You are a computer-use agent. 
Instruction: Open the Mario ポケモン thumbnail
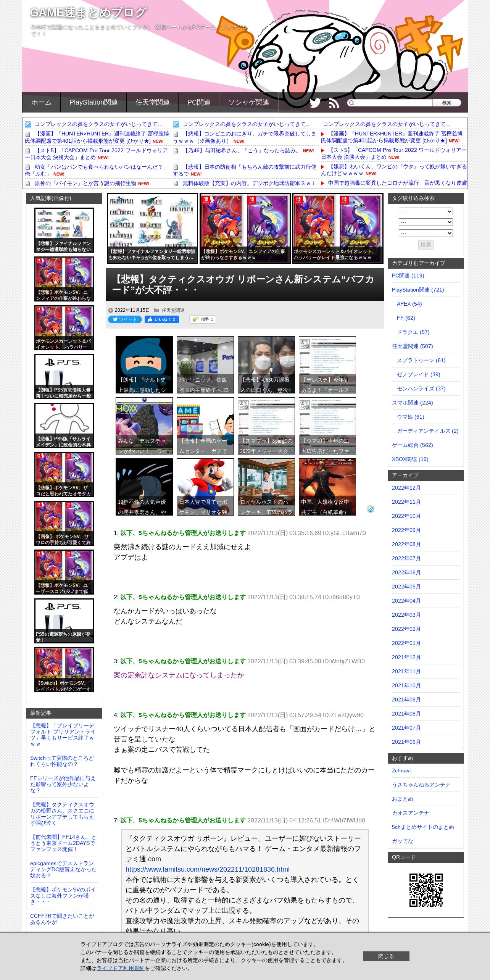[205, 487]
